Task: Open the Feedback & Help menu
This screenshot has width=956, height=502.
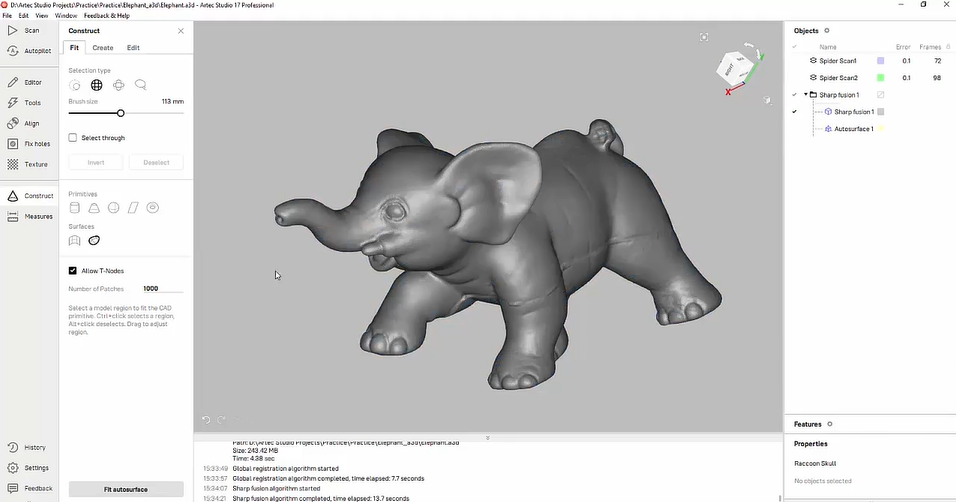Action: (107, 15)
